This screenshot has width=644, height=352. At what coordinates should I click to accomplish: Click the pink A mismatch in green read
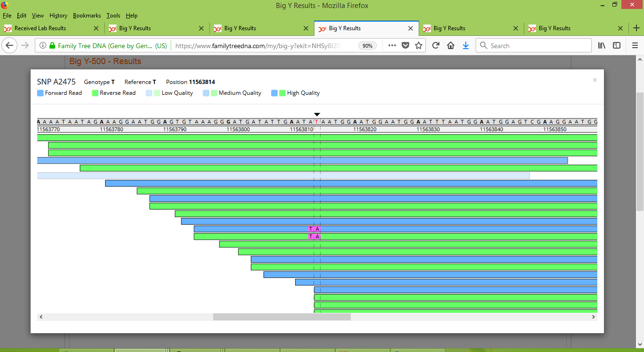tap(317, 236)
